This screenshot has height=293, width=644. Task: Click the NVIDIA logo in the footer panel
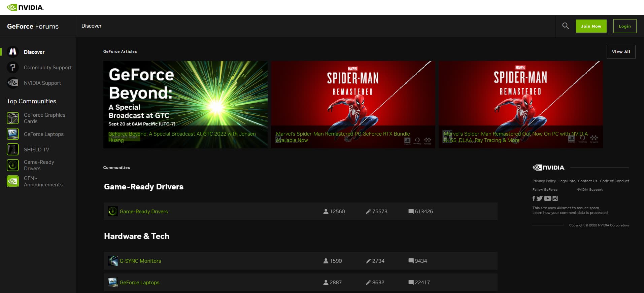coord(549,168)
